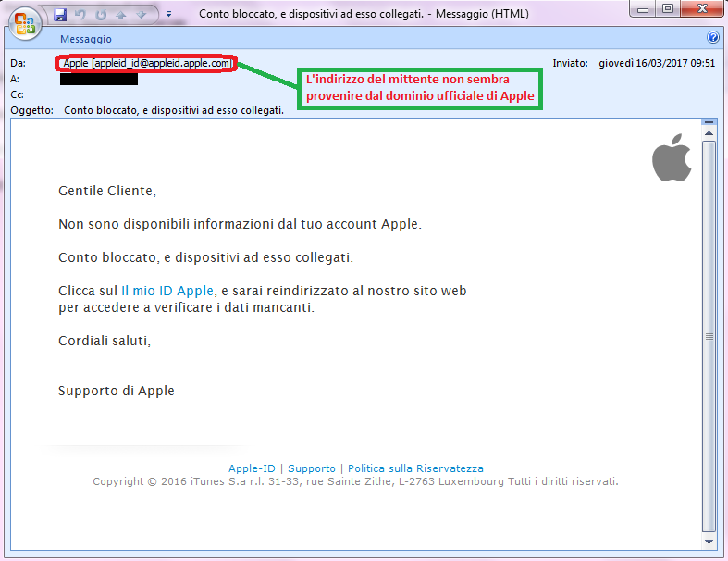Click the Redo arrow in quick access toolbar

[x=101, y=15]
